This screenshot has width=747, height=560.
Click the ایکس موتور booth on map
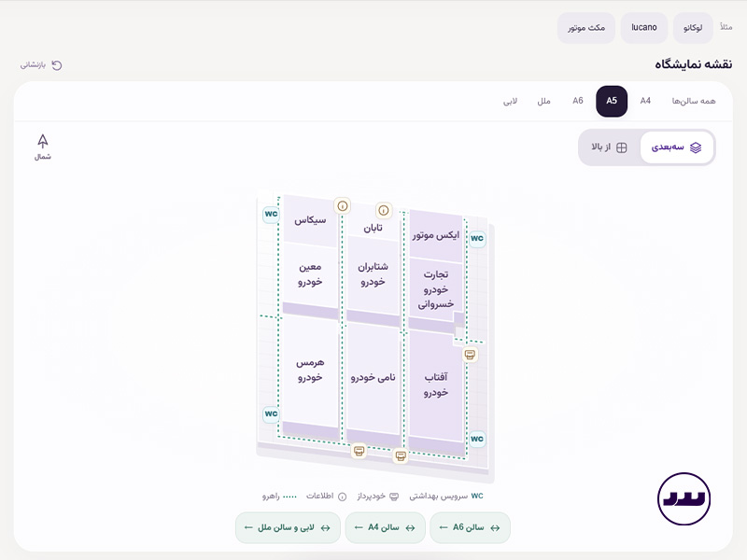click(x=436, y=235)
